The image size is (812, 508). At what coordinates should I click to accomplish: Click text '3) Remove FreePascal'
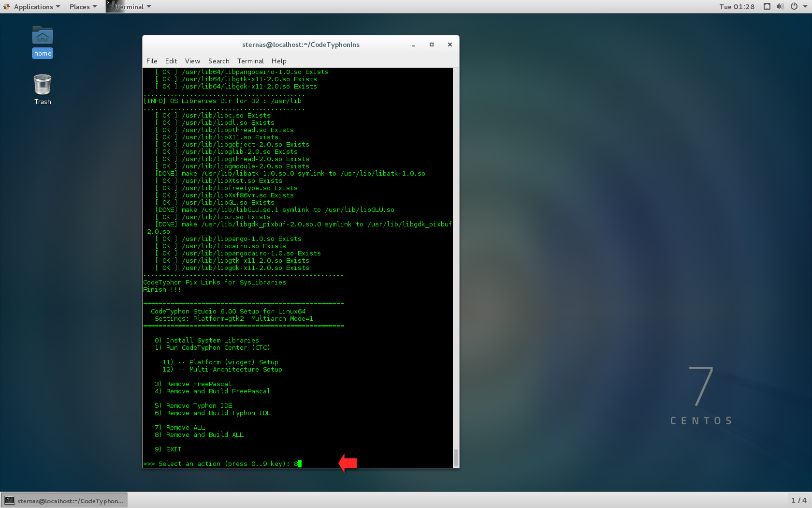click(193, 384)
